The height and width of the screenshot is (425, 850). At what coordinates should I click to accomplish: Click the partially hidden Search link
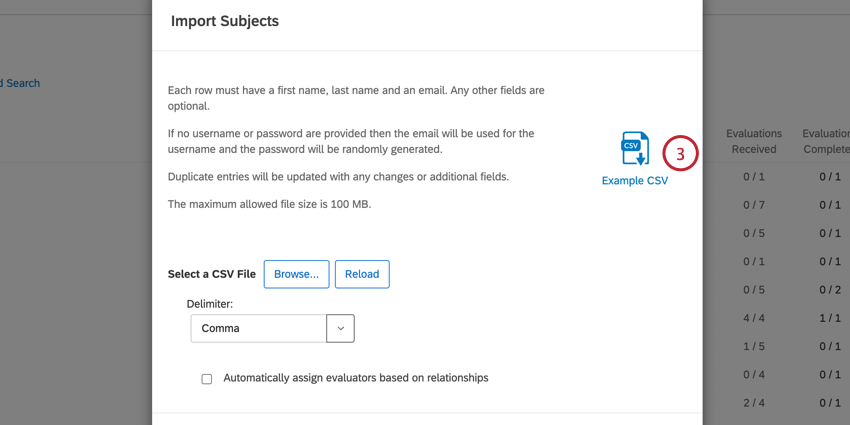(x=20, y=83)
